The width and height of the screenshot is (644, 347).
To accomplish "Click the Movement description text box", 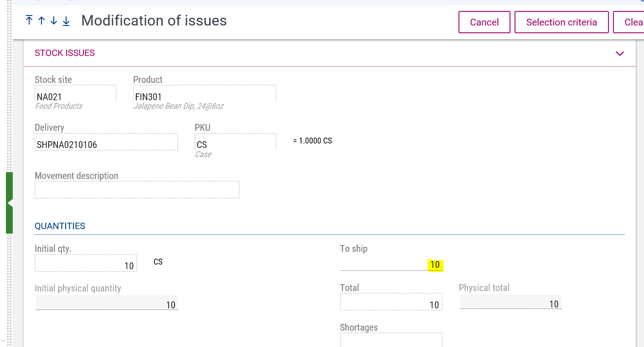I will click(x=137, y=190).
